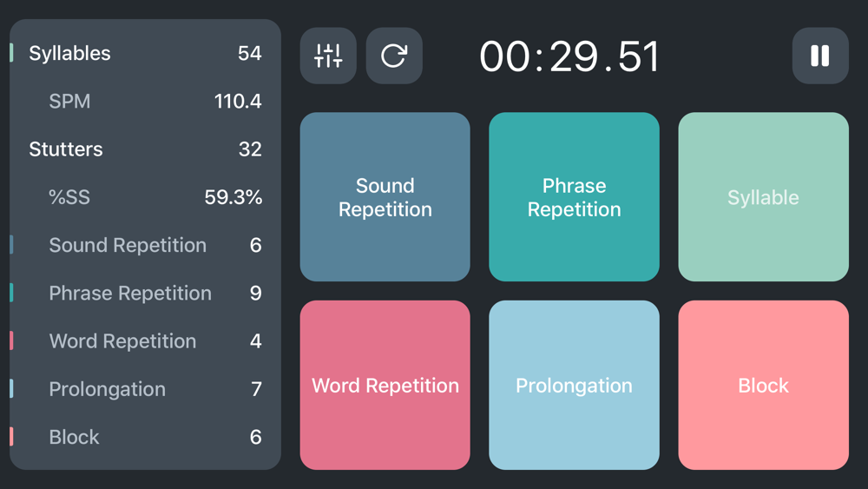Click the 00:29.51 timer display
Image resolution: width=868 pixels, height=489 pixels.
coord(569,57)
